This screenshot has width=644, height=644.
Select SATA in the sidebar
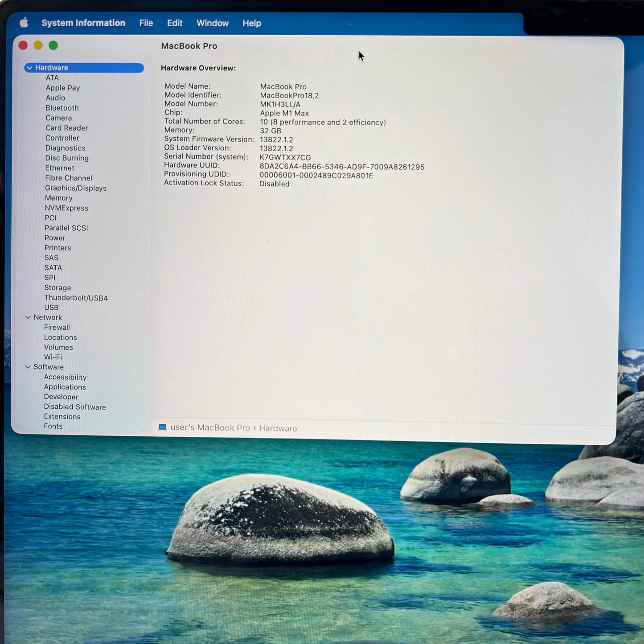pos(53,268)
